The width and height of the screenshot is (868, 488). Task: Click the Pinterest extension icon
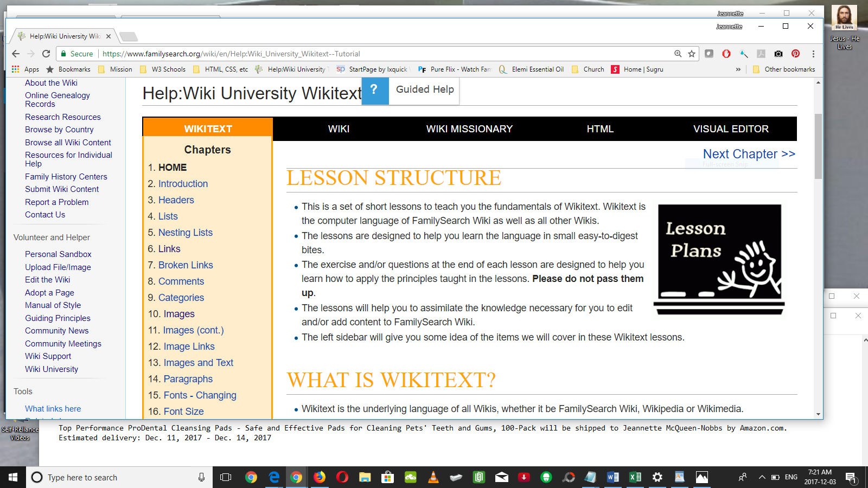(x=795, y=54)
